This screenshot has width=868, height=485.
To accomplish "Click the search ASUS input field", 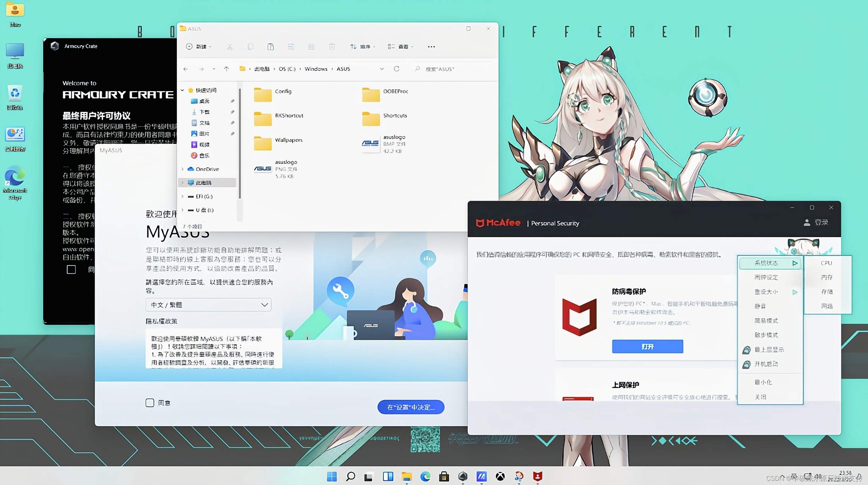I will [454, 69].
